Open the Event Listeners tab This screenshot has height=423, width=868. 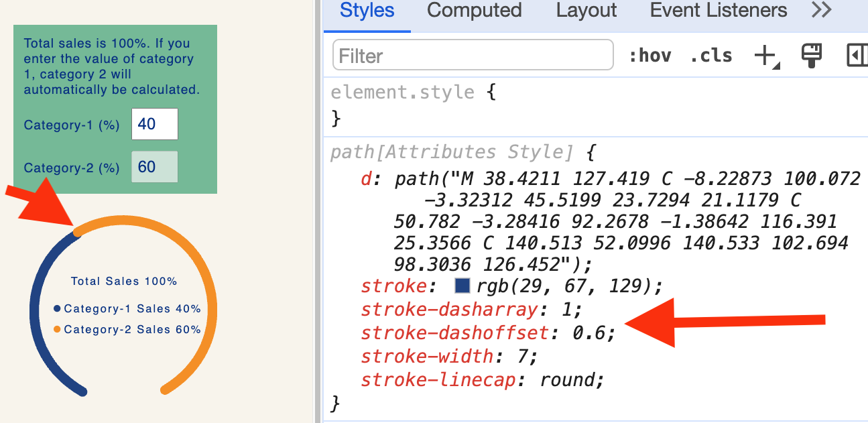point(719,11)
